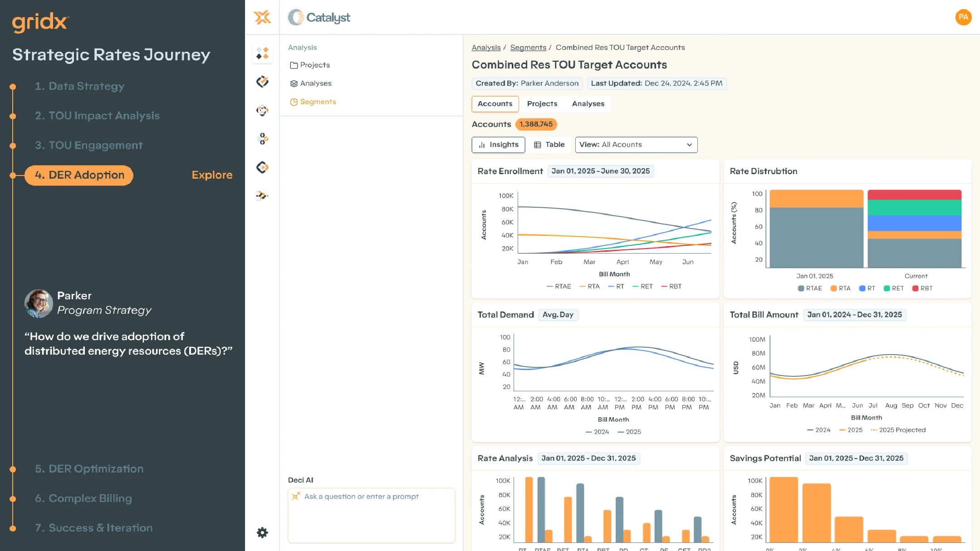Click the Explore button
The height and width of the screenshot is (551, 980).
[212, 175]
